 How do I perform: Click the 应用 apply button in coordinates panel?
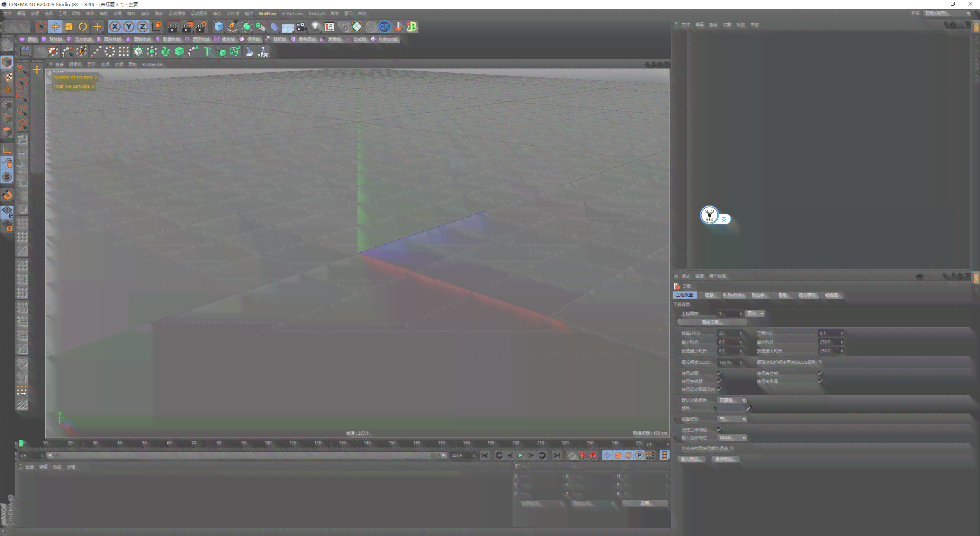pyautogui.click(x=645, y=503)
